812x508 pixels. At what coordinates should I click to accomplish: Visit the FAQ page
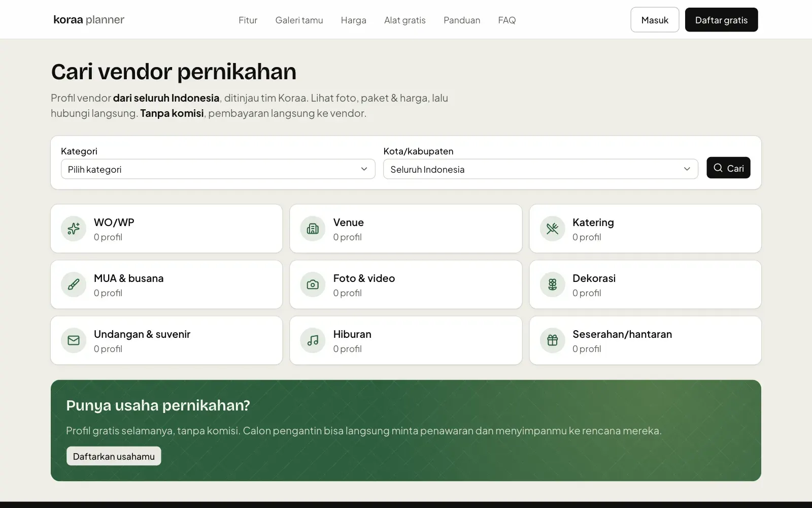(506, 20)
